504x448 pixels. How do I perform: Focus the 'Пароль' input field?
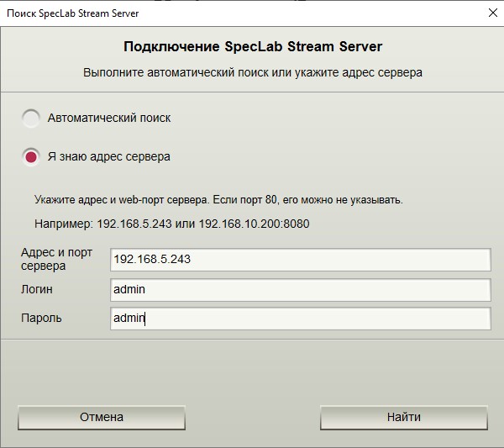(301, 319)
